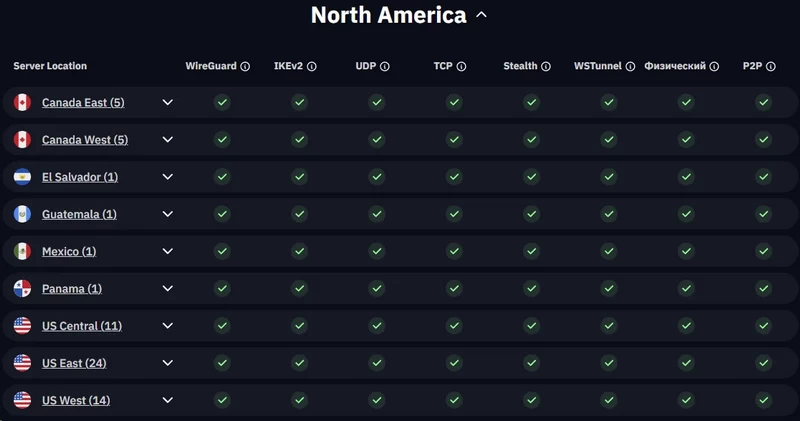This screenshot has height=421, width=800.
Task: Click the WSTunnel column header text
Action: 598,66
